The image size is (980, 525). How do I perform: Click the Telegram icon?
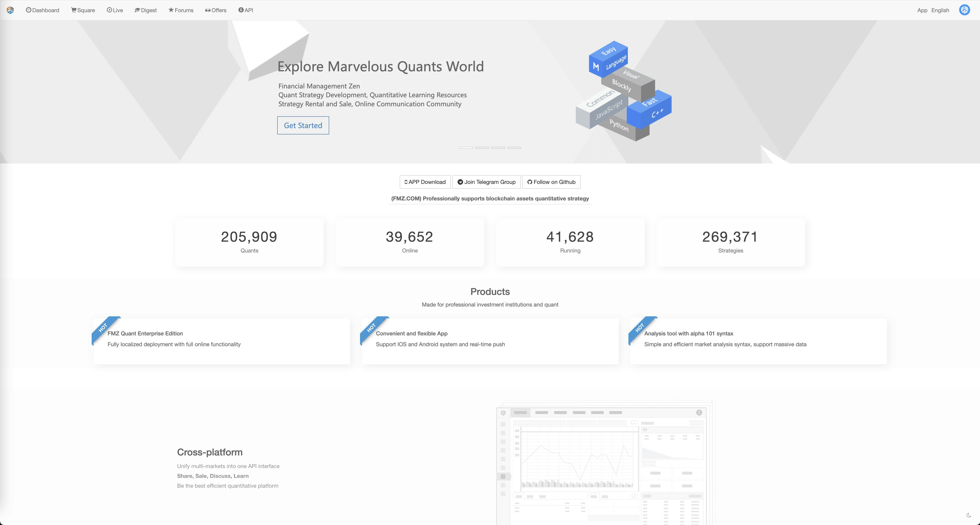coord(460,182)
